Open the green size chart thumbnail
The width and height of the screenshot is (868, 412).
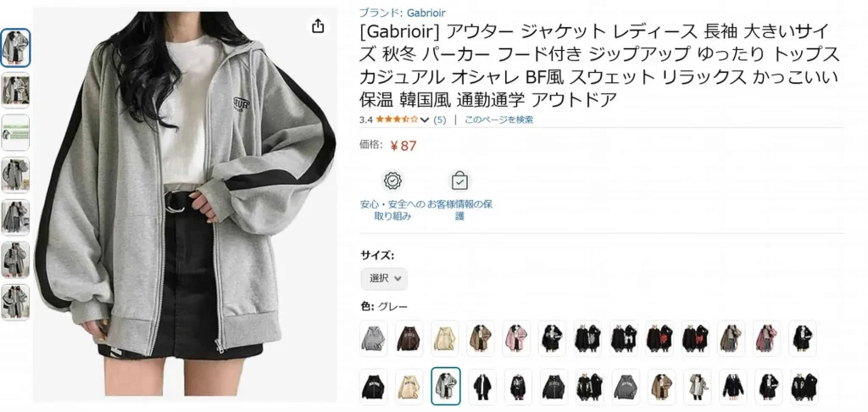click(15, 133)
